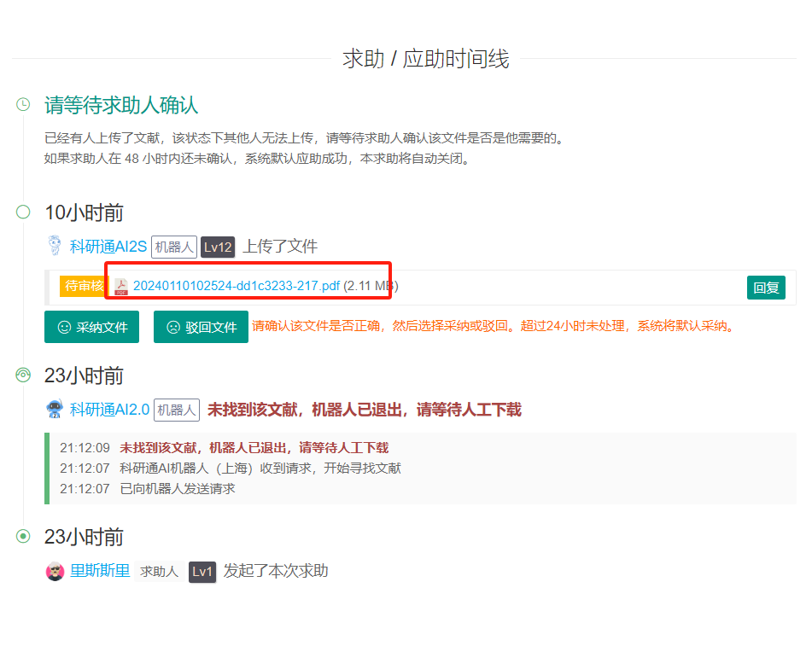
Task: Click the red PDF file icon
Action: pos(120,286)
